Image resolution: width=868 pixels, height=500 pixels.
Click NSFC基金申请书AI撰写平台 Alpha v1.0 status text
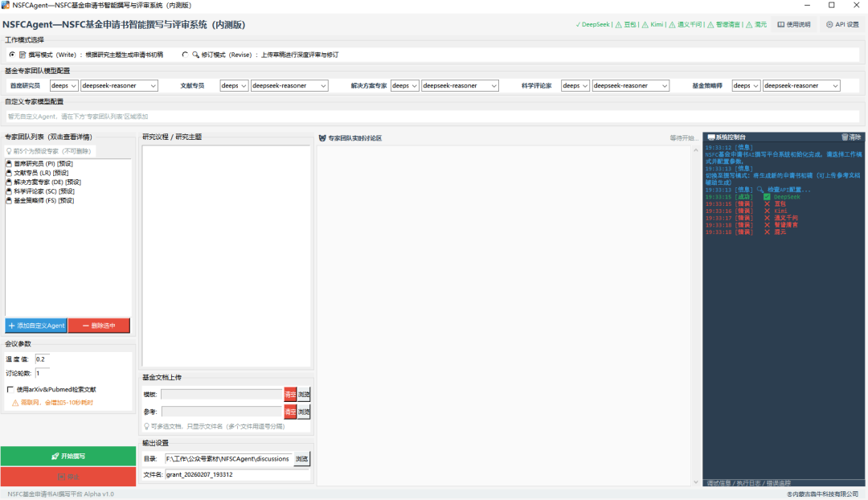point(61,494)
